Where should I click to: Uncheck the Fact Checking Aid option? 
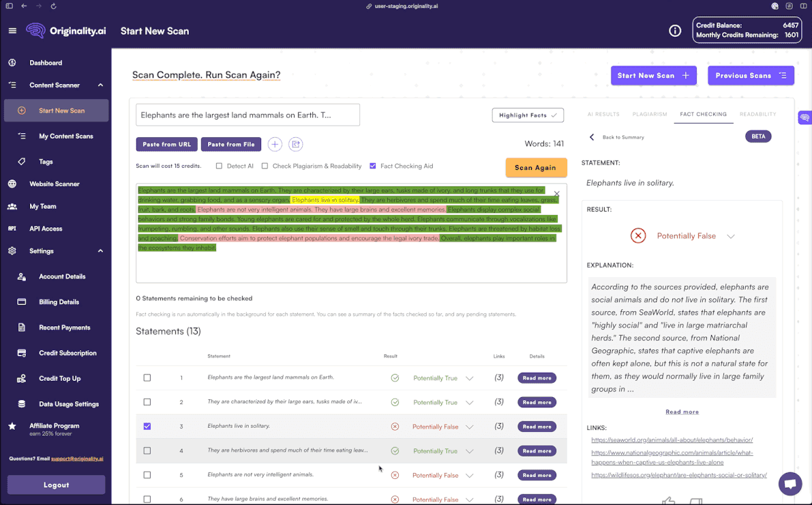pos(373,165)
